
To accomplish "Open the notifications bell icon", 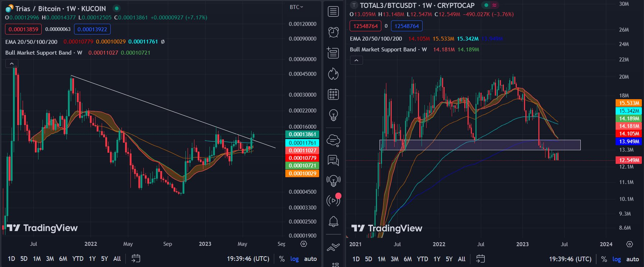I will point(333,221).
